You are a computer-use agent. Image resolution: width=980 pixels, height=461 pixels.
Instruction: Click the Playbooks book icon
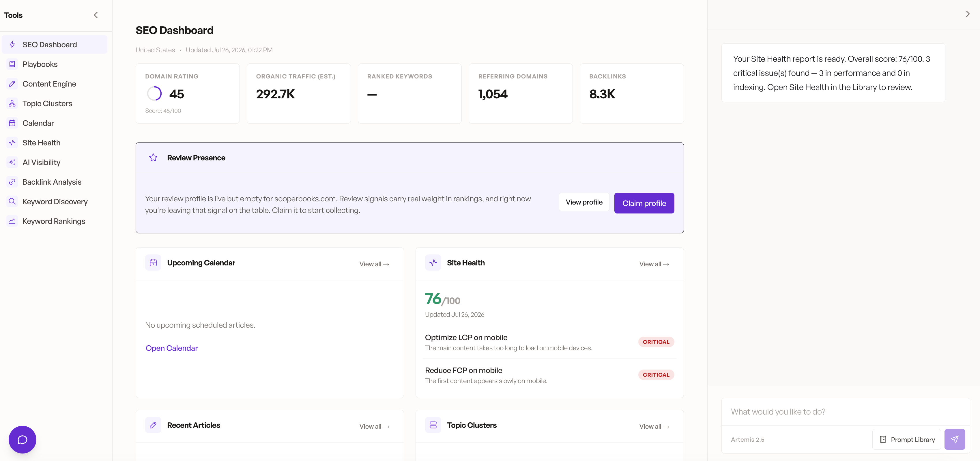[x=12, y=64]
